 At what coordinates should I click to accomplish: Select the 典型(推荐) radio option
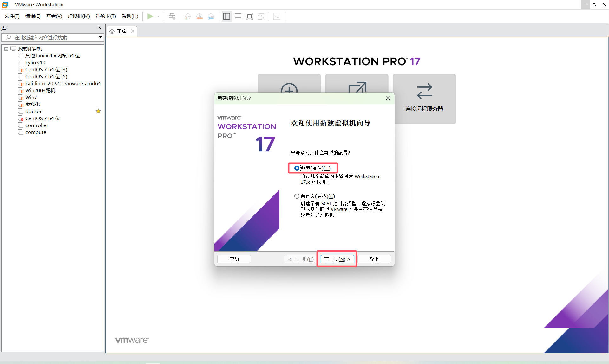coord(297,168)
